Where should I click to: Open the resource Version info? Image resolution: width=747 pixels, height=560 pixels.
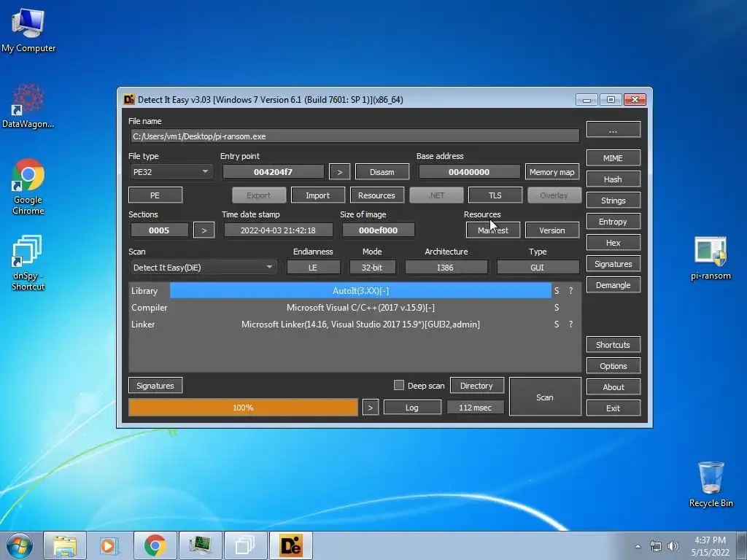552,230
